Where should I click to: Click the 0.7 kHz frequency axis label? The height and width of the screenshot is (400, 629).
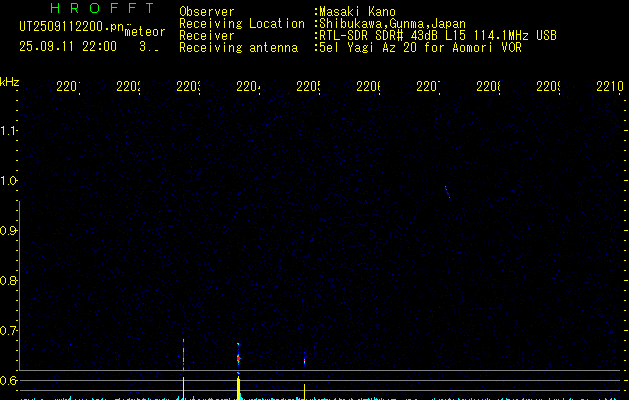[8, 331]
